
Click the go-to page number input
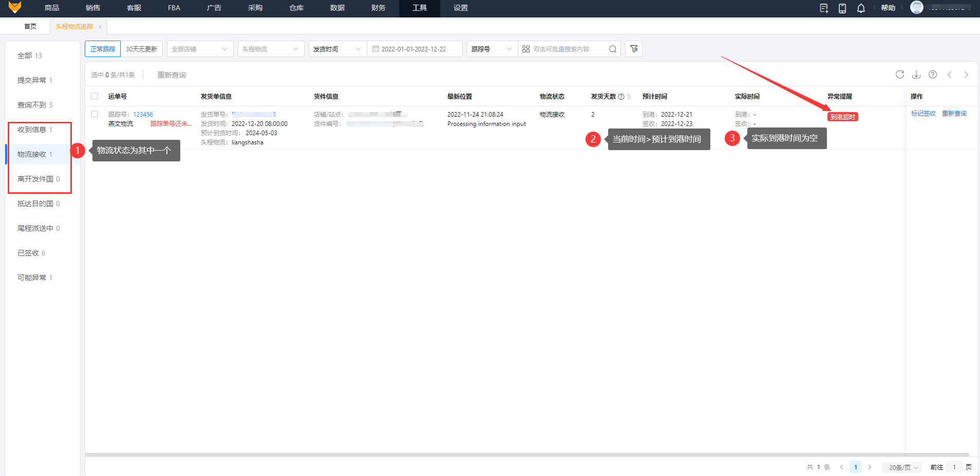(x=954, y=467)
